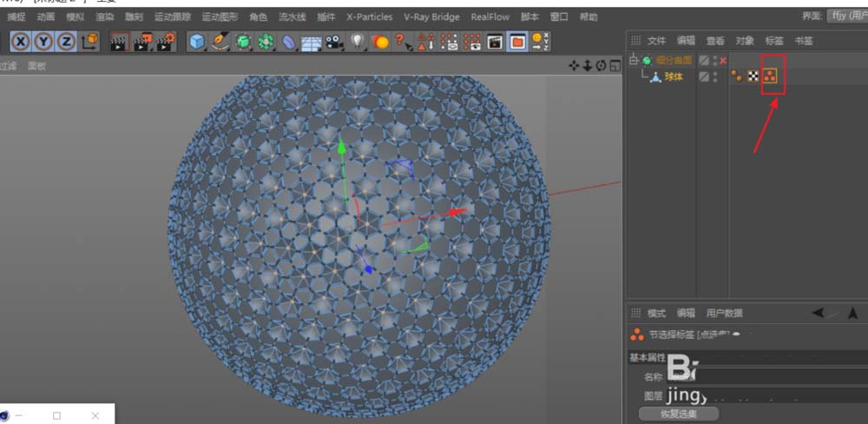
Task: Click the 基本属性 tab in attributes
Action: 647,358
